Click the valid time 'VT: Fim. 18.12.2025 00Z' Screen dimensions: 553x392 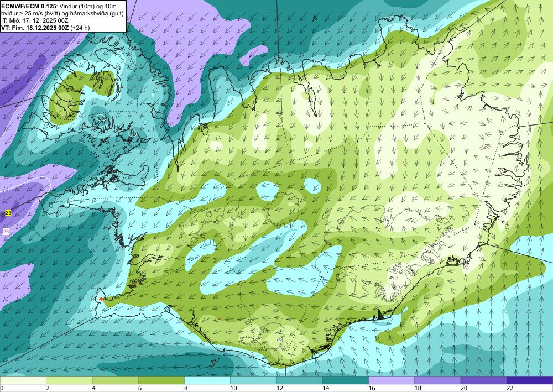(35, 28)
